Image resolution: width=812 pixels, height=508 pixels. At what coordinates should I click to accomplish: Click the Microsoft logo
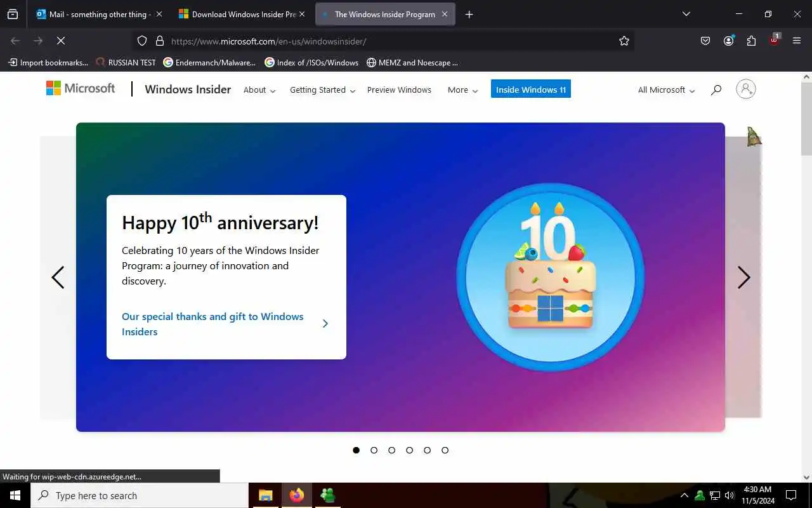(81, 88)
